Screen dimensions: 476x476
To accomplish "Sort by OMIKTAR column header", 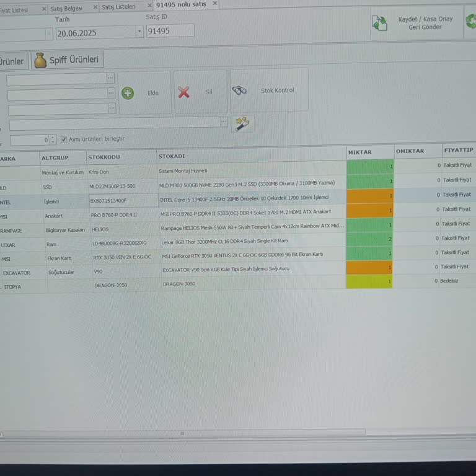I will pos(418,151).
